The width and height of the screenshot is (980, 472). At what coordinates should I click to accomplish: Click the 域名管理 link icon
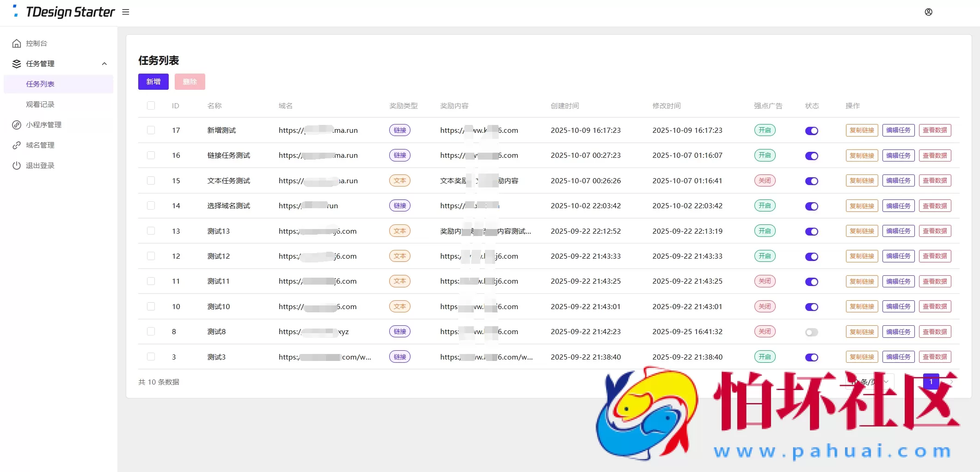click(x=17, y=145)
